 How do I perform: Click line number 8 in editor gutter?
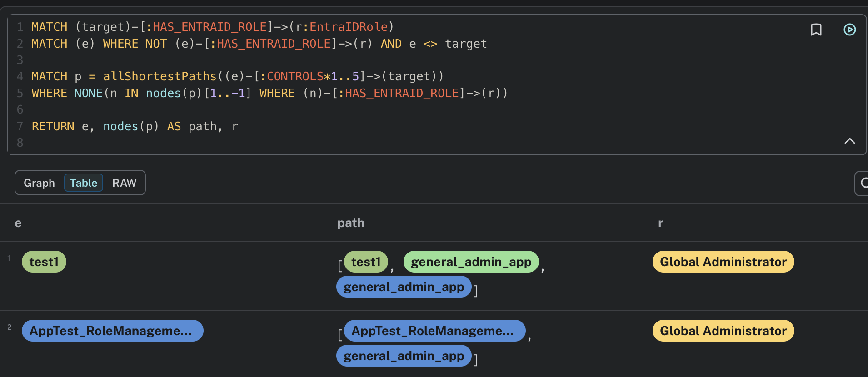tap(20, 143)
